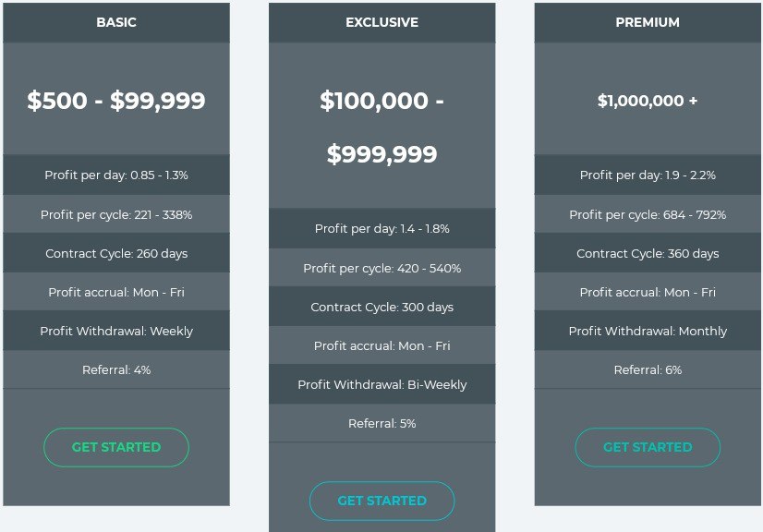Click the Referral 5% row
Viewport: 763px width, 532px height.
(381, 423)
